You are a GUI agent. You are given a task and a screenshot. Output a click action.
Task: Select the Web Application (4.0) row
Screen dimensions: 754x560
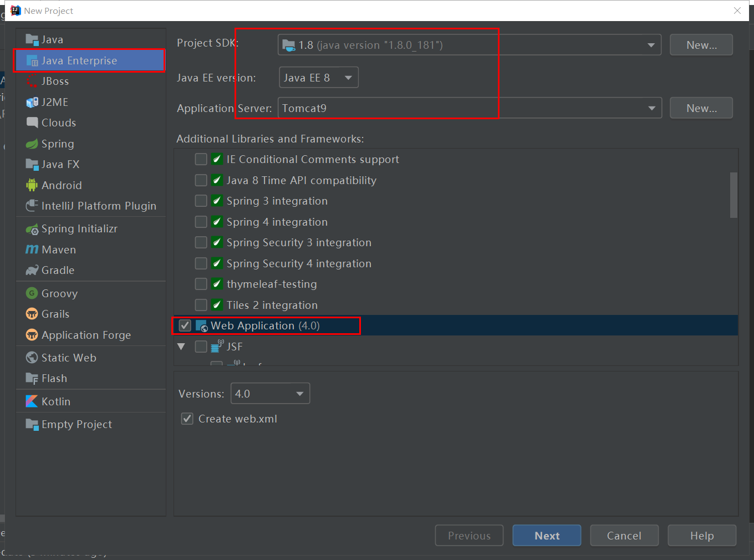click(x=456, y=325)
